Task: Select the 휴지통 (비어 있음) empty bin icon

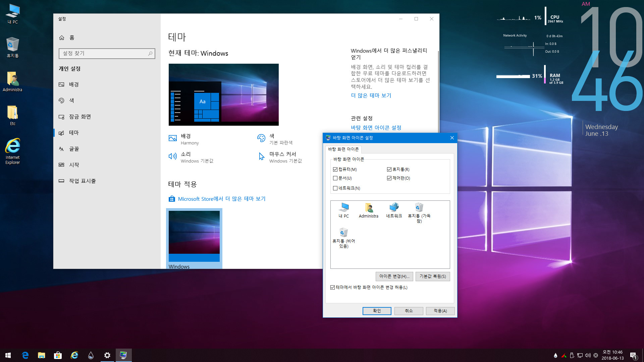Action: [344, 238]
